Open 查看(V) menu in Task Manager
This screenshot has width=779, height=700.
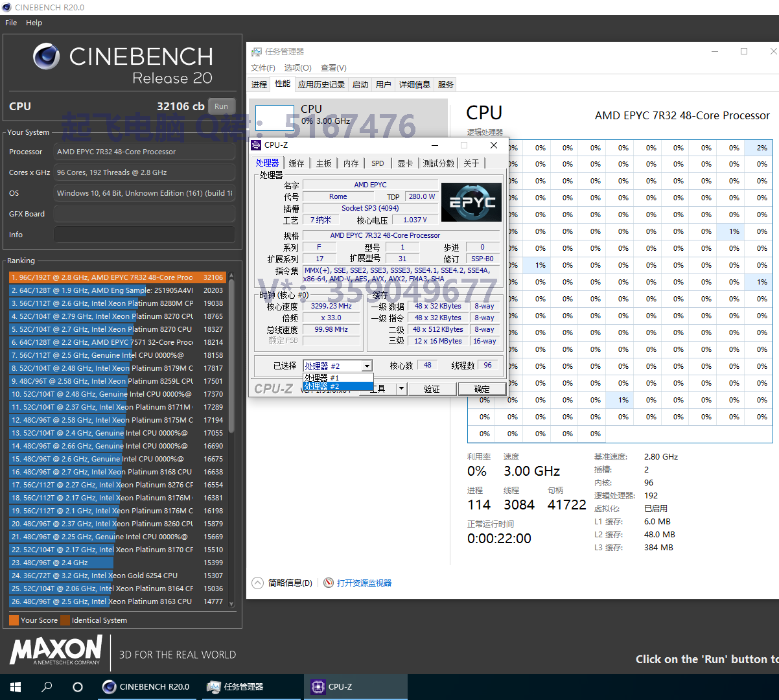click(x=334, y=67)
